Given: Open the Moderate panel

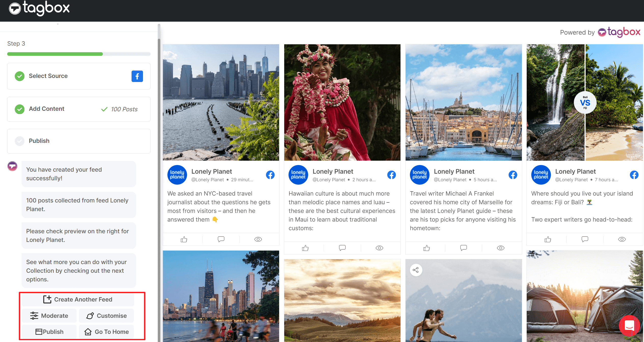Looking at the screenshot, I should (x=49, y=316).
